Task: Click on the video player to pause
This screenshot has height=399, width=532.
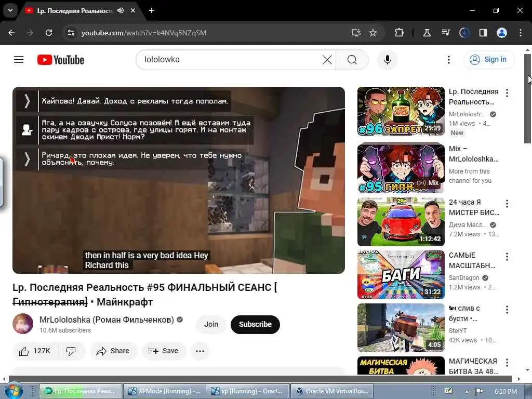Action: [179, 180]
